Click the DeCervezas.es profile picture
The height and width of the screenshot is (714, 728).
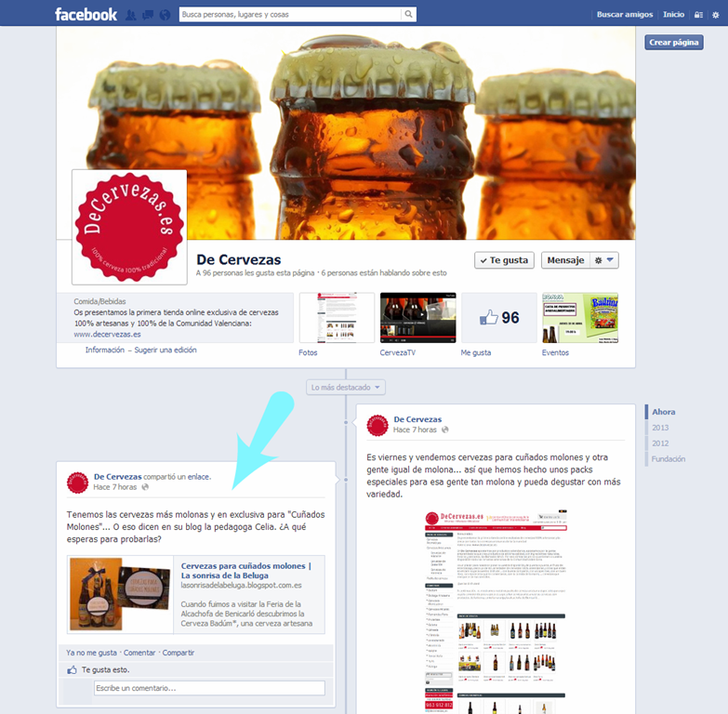pos(129,227)
